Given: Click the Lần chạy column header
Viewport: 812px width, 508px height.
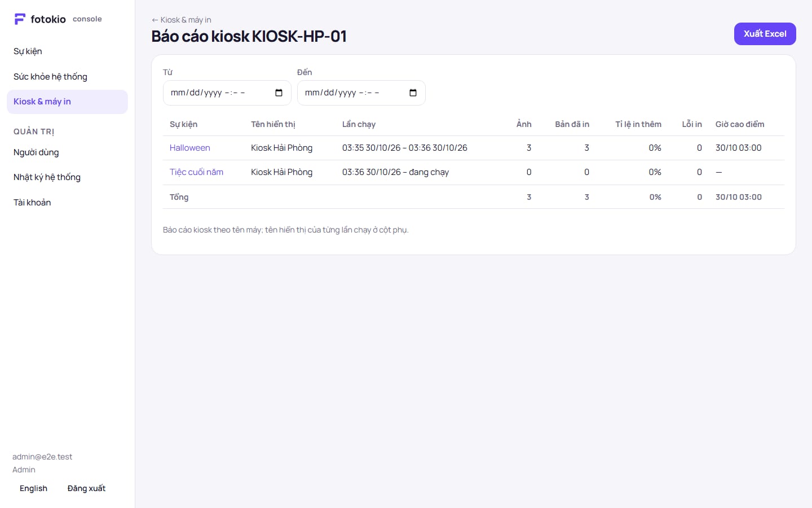Looking at the screenshot, I should 359,124.
